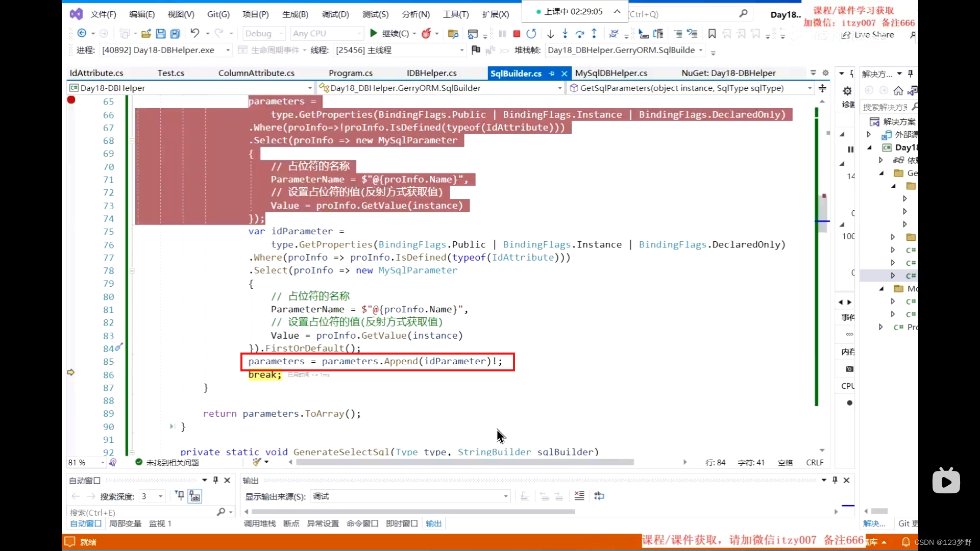The image size is (980, 551).
Task: Open the Any CPU platform dropdown
Action: [327, 34]
